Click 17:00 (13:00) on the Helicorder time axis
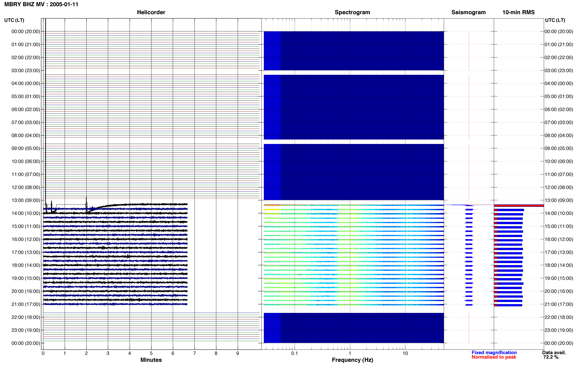 click(26, 252)
